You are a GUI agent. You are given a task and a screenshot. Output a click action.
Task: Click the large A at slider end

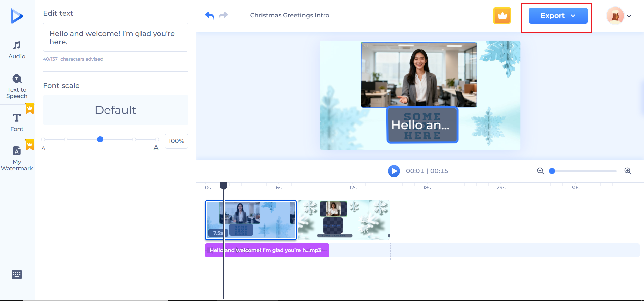(x=156, y=148)
